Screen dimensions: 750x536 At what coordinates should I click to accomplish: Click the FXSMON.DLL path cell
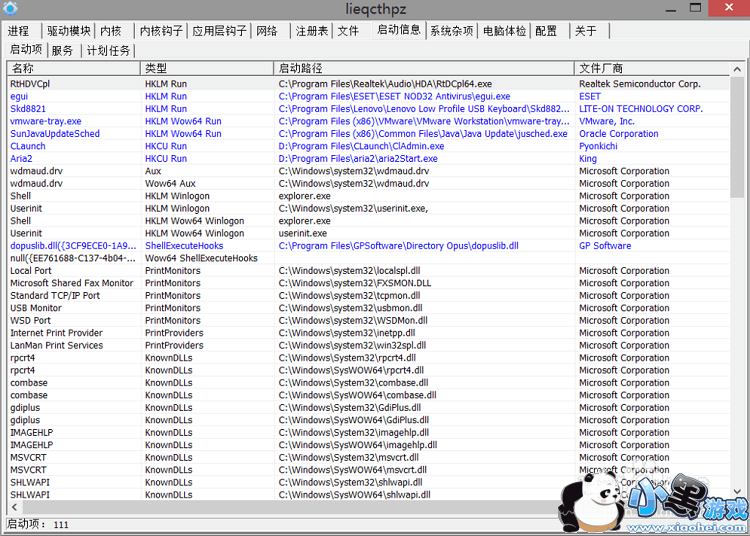[x=354, y=283]
